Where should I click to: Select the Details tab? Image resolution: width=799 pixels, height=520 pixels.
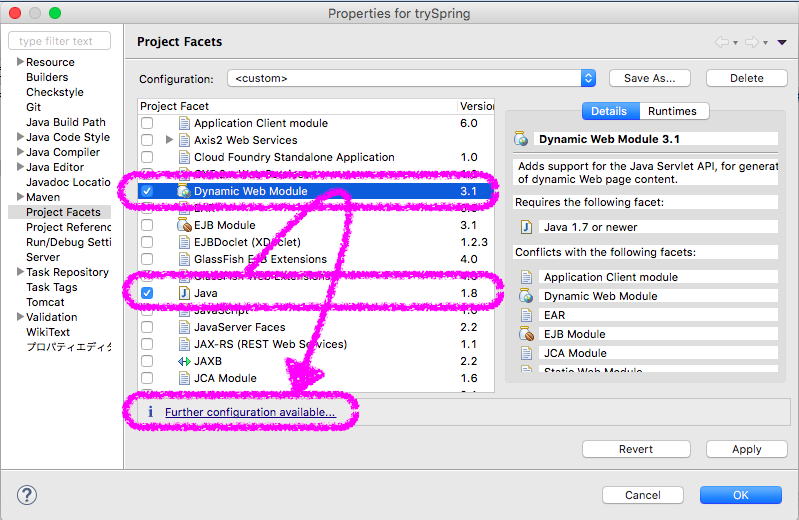pyautogui.click(x=609, y=111)
